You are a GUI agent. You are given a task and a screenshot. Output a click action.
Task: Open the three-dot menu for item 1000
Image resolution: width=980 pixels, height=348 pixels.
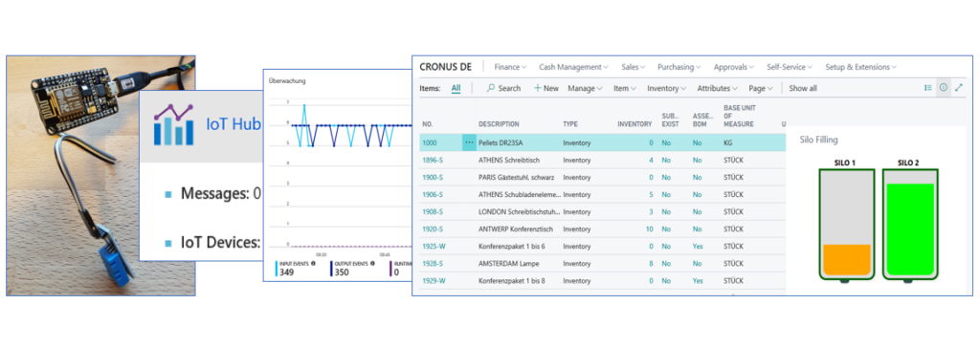click(x=469, y=142)
